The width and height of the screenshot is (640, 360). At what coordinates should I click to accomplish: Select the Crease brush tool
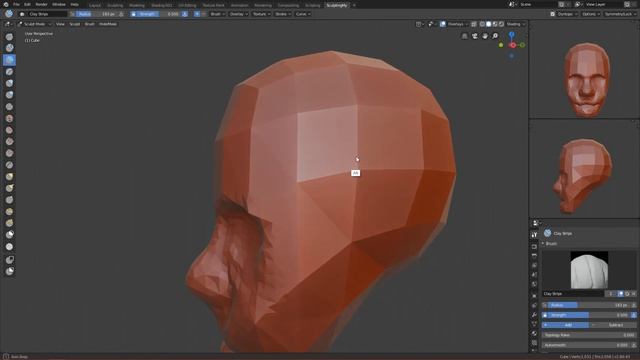click(9, 107)
